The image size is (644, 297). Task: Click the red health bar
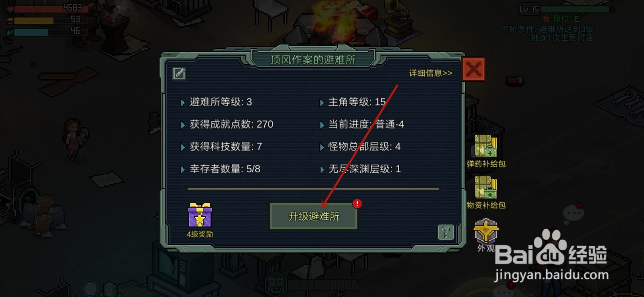51,8
